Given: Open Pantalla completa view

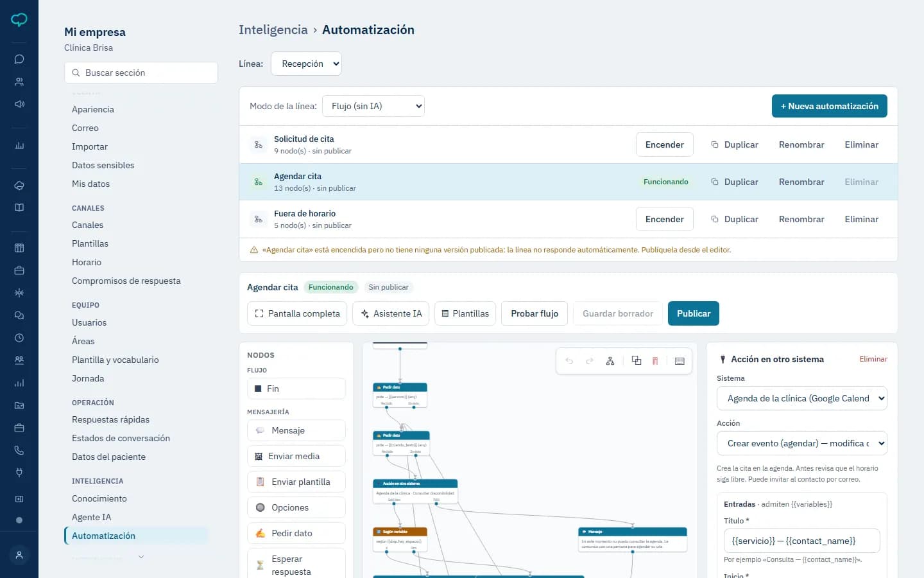Looking at the screenshot, I should pos(297,313).
